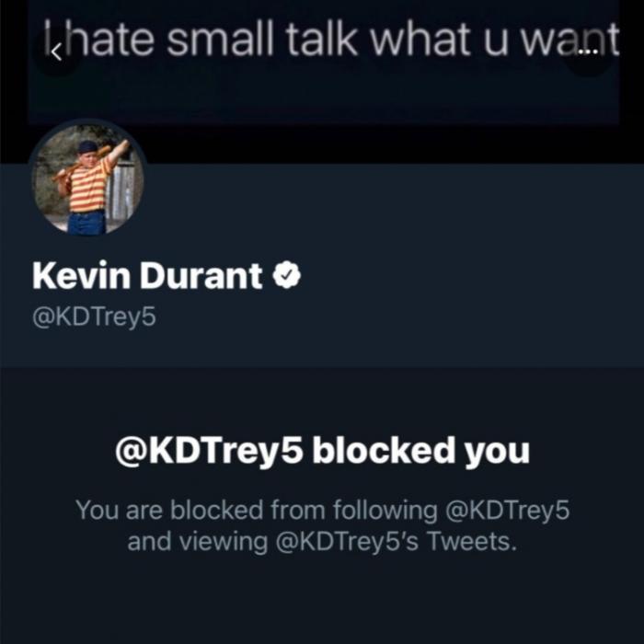
Task: Open the circular profile avatar photo
Action: pyautogui.click(x=88, y=179)
